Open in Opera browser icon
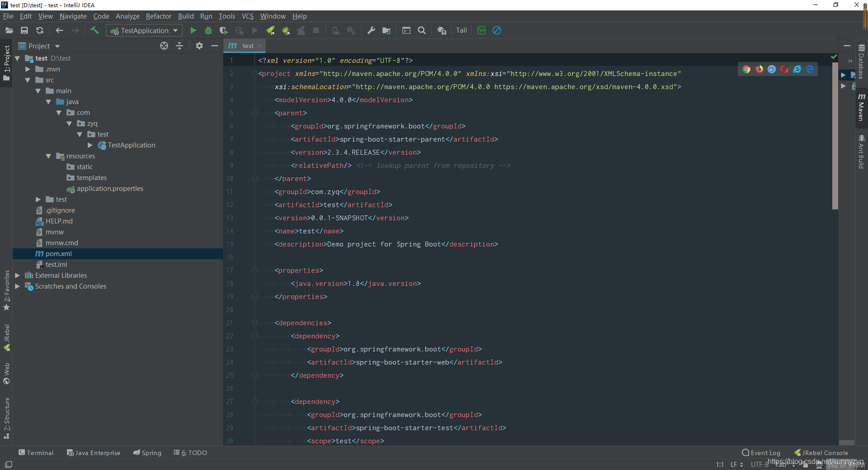This screenshot has width=868, height=470. pos(784,69)
